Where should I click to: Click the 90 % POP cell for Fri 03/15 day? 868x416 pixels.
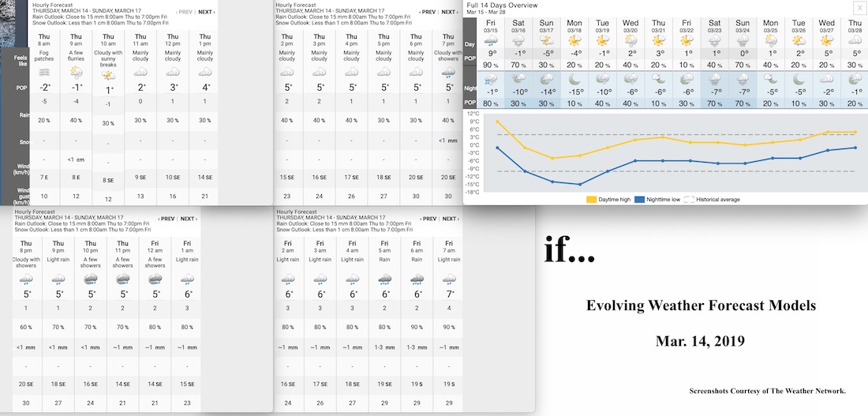click(x=490, y=66)
